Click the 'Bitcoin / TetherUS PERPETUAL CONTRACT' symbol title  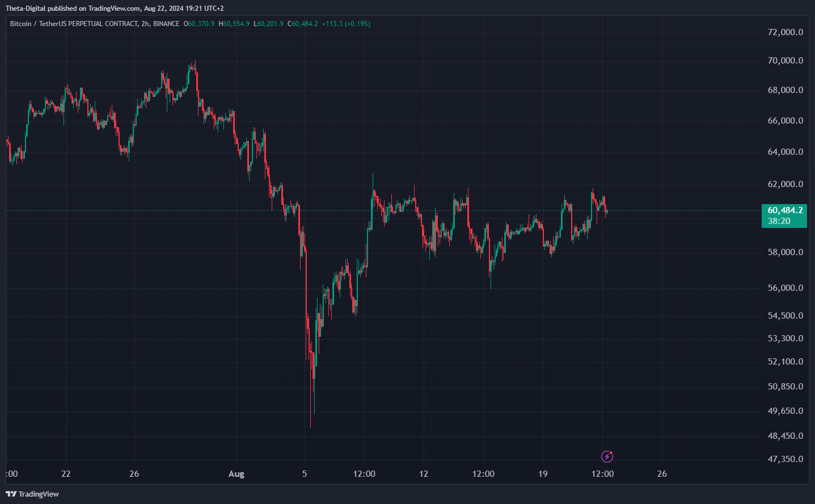click(x=74, y=24)
